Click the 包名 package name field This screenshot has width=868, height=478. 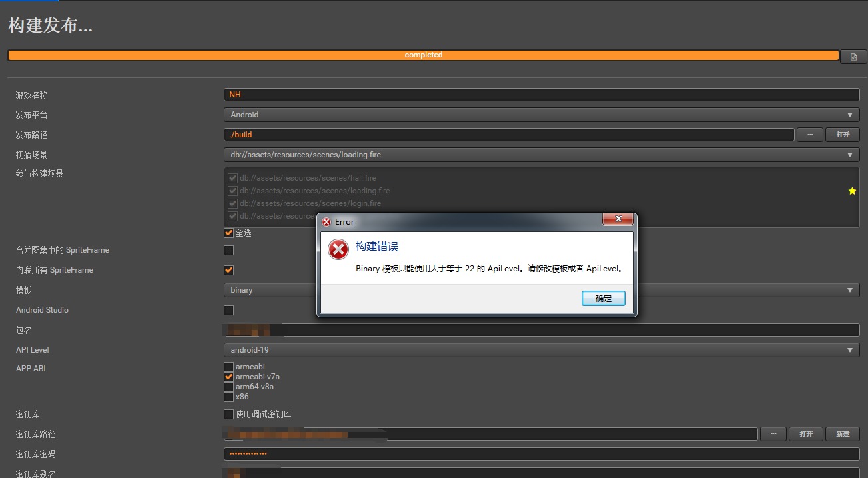542,330
